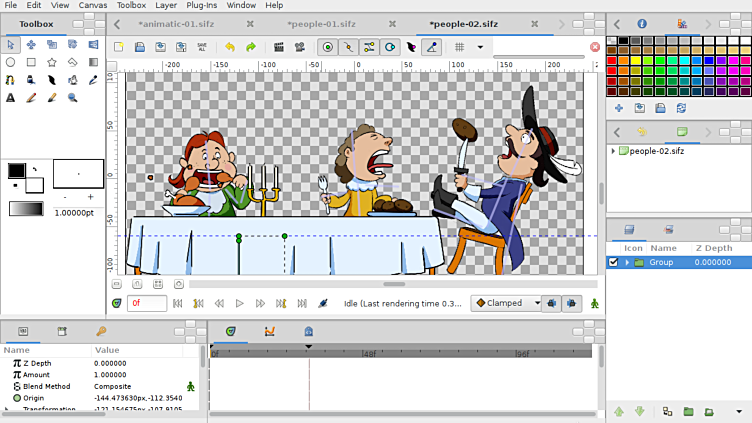Pick the red swatch in palette
This screenshot has height=423, width=752.
(x=612, y=61)
